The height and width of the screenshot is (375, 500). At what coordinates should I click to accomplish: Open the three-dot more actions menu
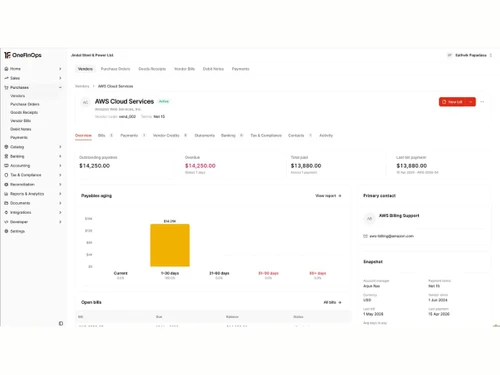pos(482,102)
